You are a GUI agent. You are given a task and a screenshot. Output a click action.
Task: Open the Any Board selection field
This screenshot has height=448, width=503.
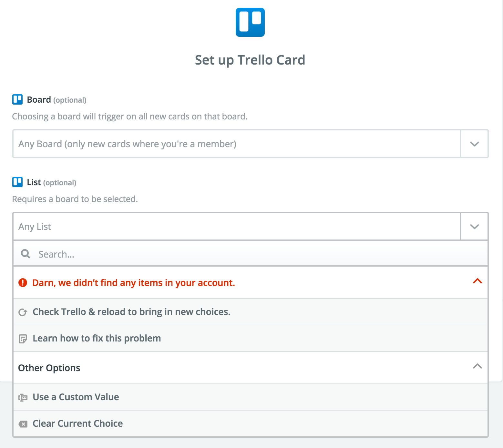(x=236, y=144)
